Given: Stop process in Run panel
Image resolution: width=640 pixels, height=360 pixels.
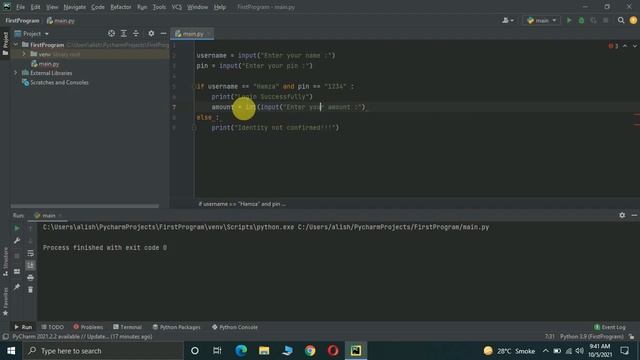Looking at the screenshot, I should [x=17, y=256].
